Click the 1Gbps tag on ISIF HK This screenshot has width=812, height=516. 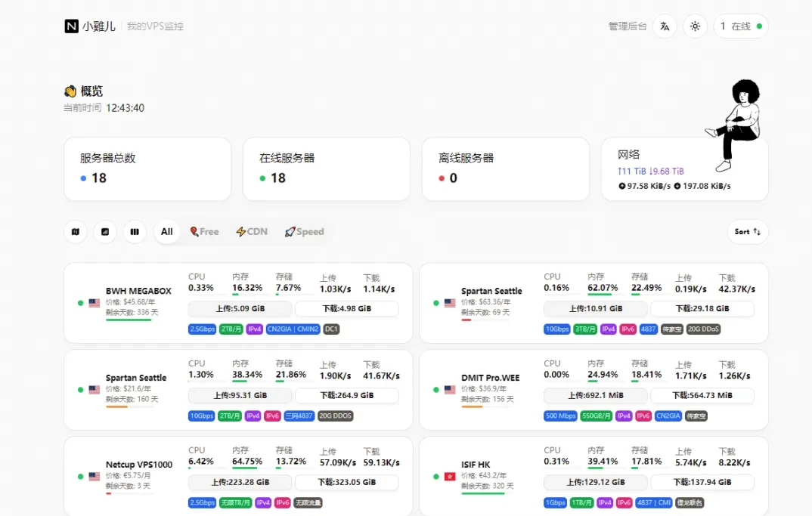(x=555, y=502)
